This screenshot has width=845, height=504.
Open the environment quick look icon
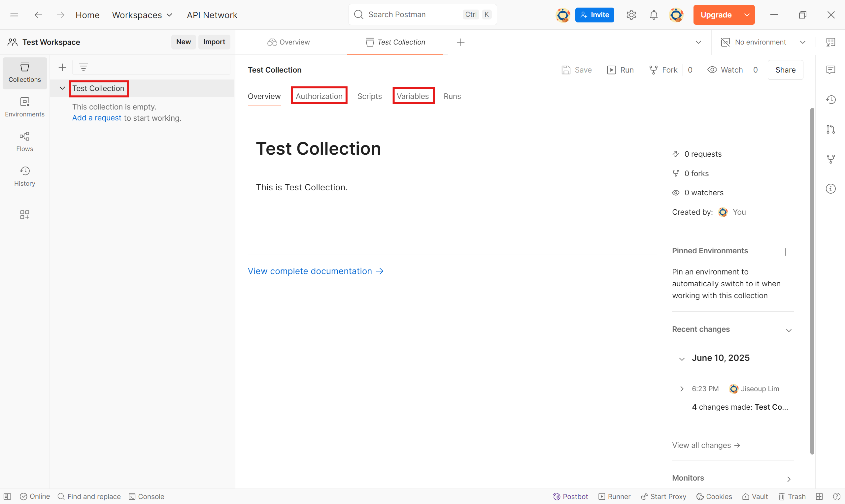tap(830, 42)
